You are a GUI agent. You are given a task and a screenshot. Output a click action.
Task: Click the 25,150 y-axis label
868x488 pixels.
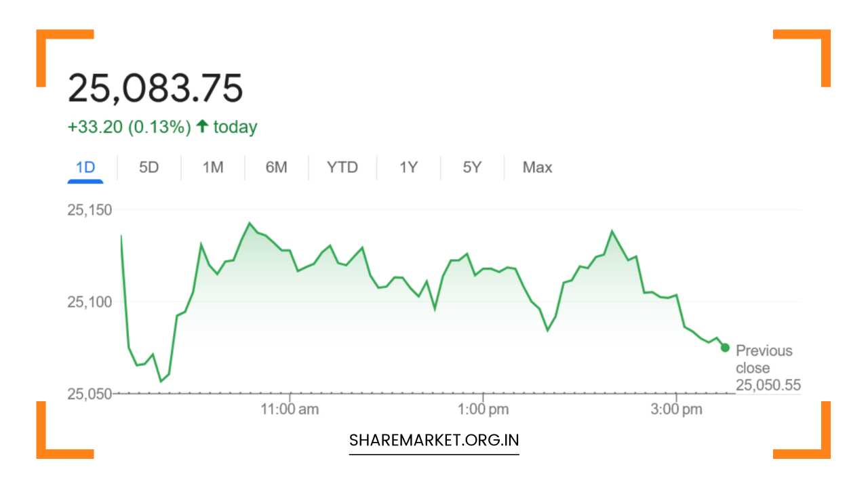(90, 210)
